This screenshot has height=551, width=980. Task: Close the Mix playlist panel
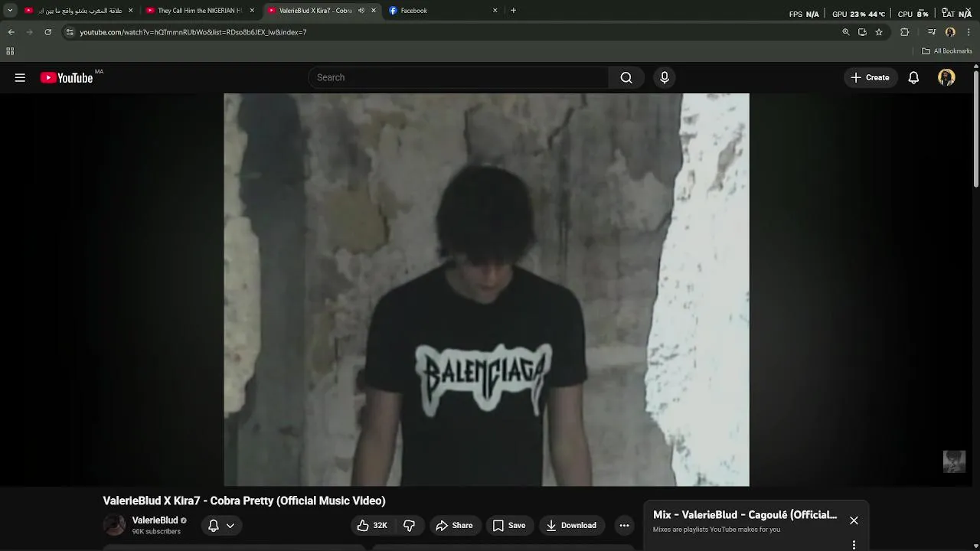pyautogui.click(x=854, y=520)
